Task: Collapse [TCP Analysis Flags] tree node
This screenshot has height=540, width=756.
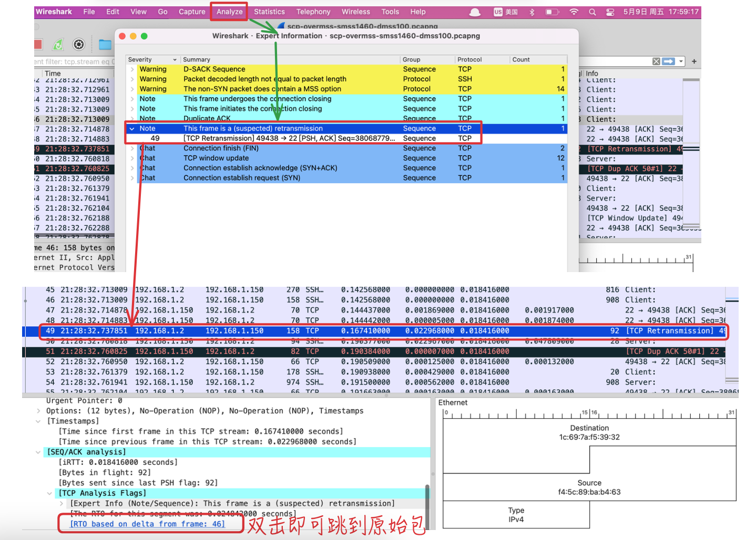Action: tap(50, 493)
